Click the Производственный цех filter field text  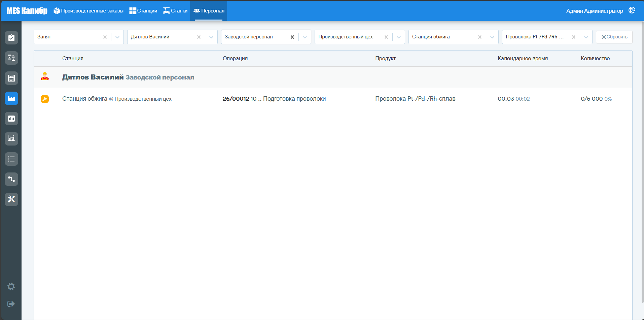point(346,37)
